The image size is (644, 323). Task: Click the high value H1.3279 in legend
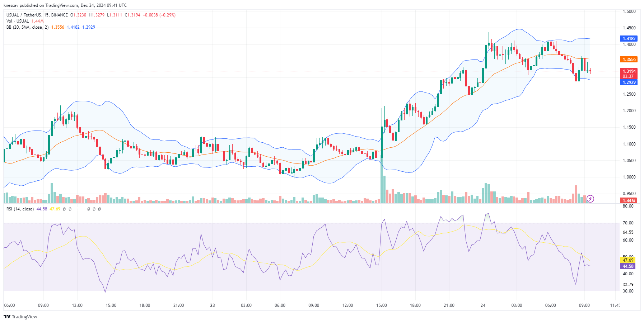point(97,15)
